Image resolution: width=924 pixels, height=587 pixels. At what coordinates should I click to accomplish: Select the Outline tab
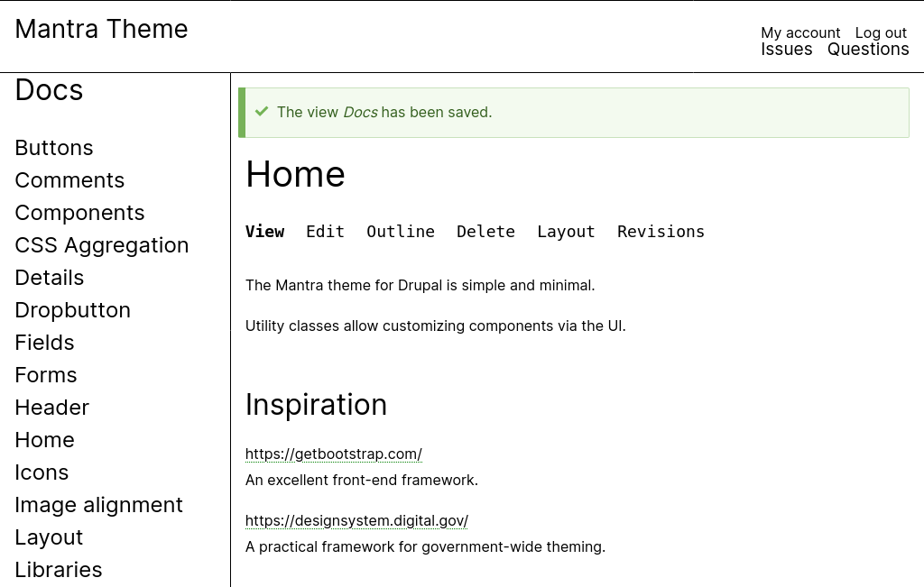pyautogui.click(x=401, y=232)
